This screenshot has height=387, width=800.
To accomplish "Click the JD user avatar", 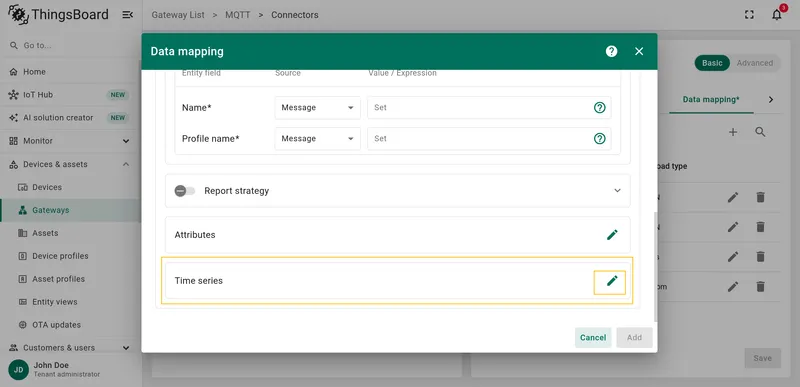I will [18, 370].
